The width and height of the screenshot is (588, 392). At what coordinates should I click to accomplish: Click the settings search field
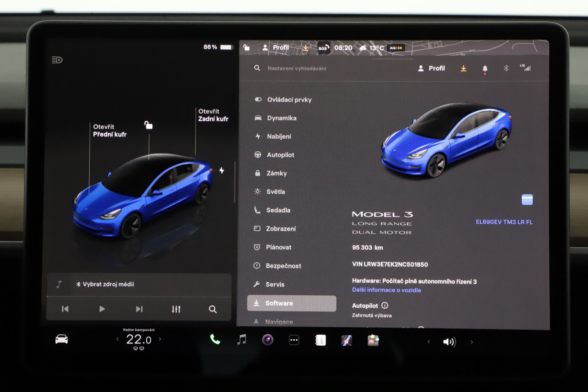pyautogui.click(x=297, y=68)
